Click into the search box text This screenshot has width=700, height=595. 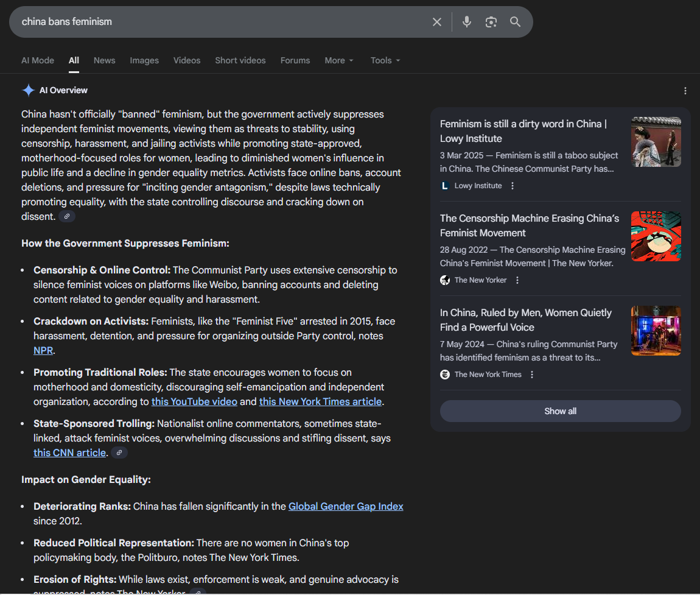67,22
